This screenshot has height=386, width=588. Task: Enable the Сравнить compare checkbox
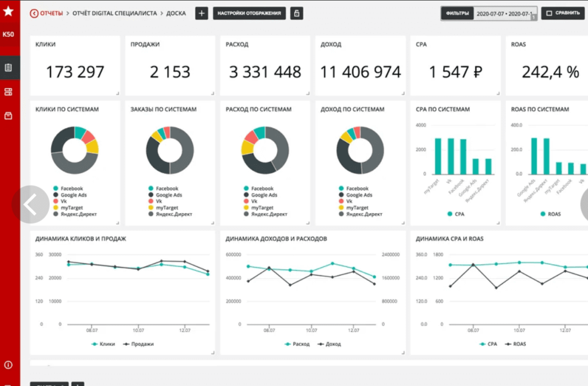549,13
